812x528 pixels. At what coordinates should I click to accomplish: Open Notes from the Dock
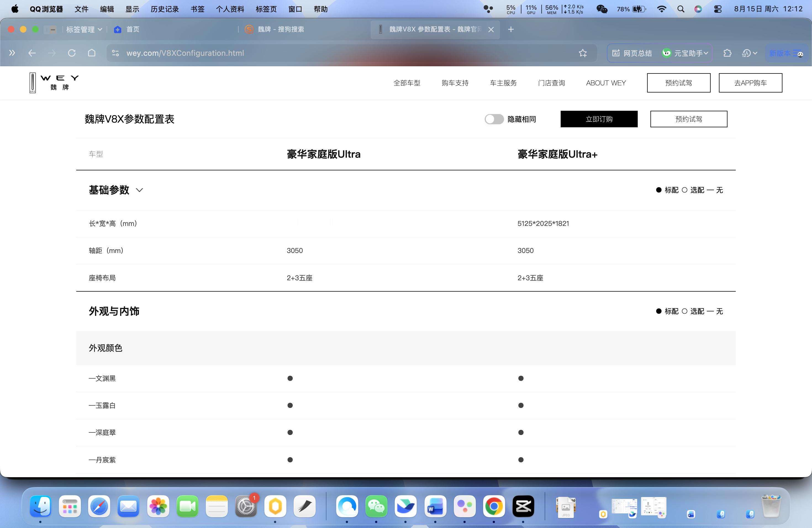coord(217,506)
